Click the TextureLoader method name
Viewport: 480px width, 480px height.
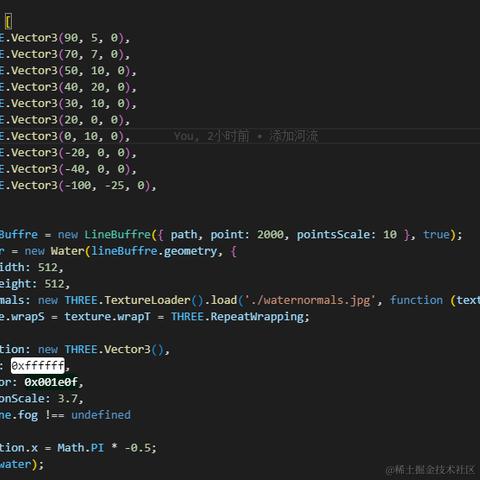click(147, 300)
